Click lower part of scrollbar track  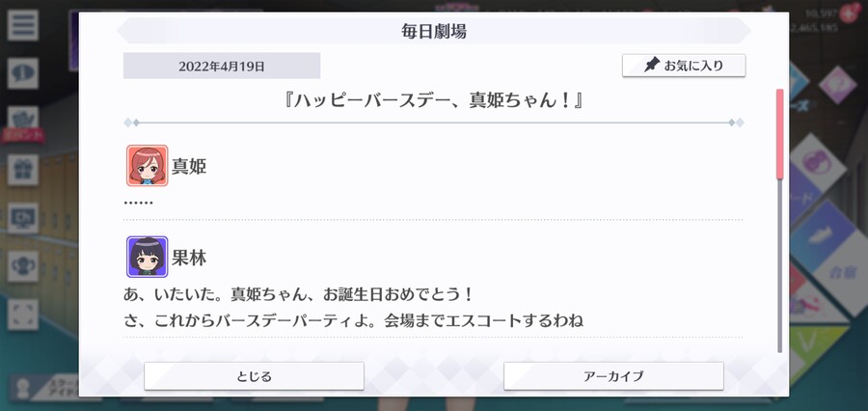tap(779, 266)
